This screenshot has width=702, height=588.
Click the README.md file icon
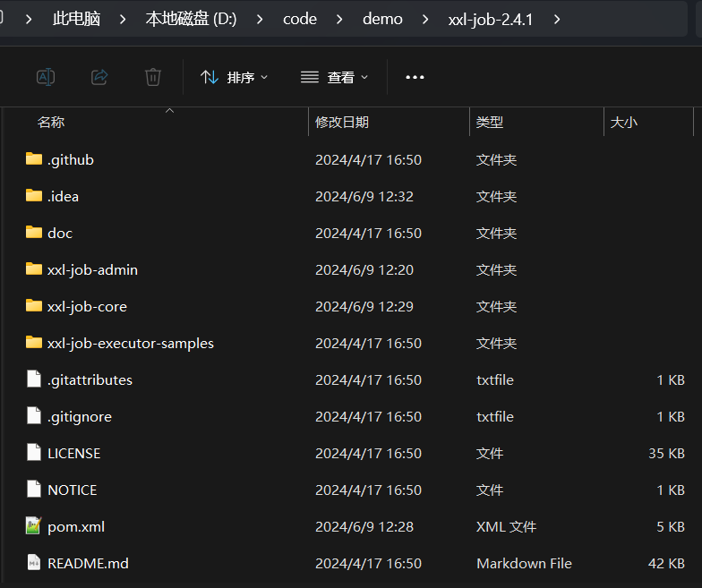[34, 563]
